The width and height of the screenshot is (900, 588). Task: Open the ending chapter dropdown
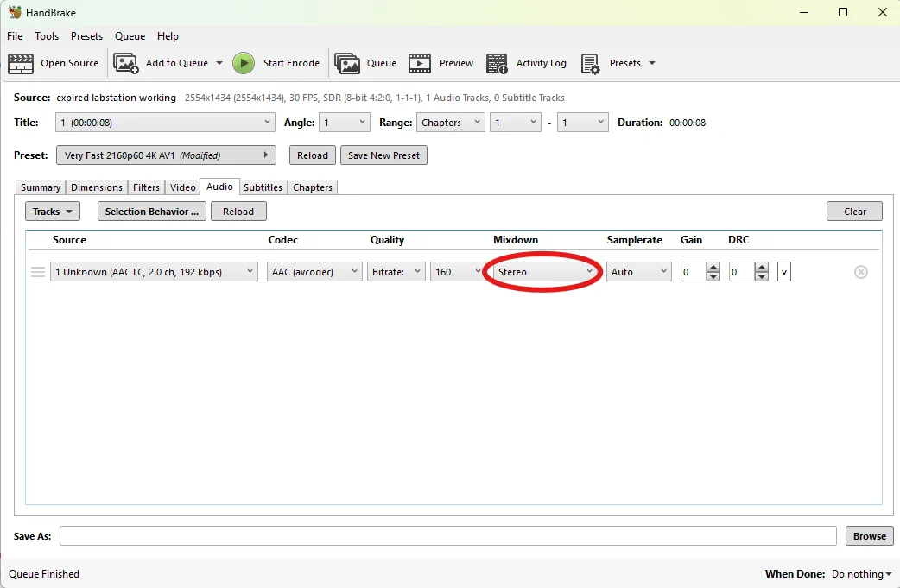[x=583, y=123]
